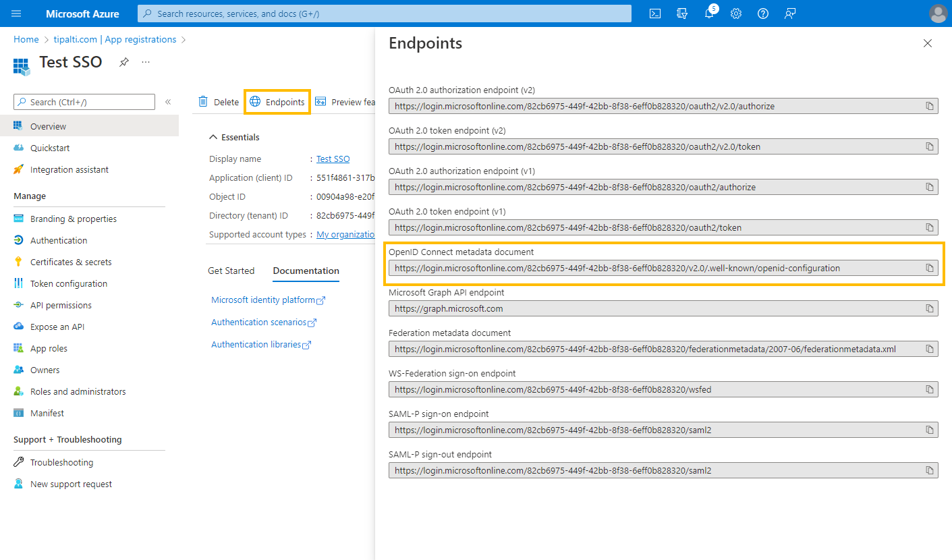952x560 pixels.
Task: Open the notifications bell icon
Action: (709, 13)
